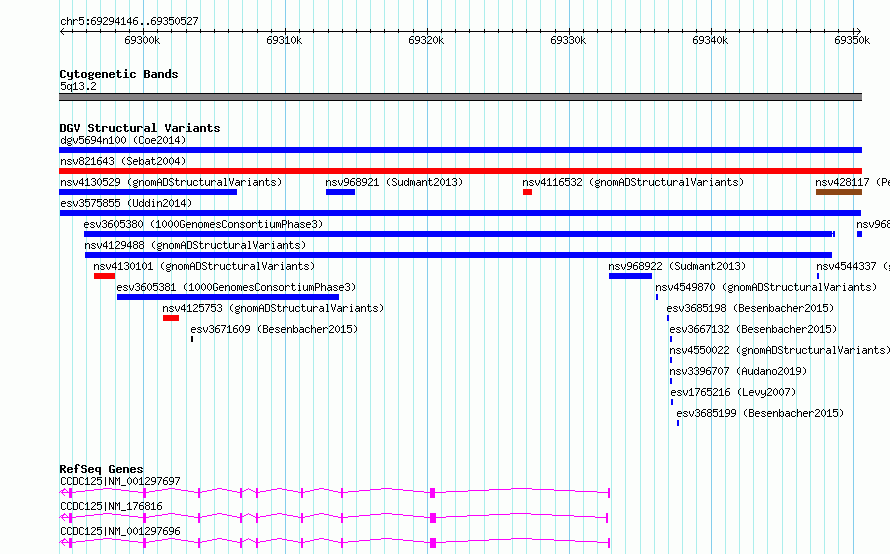Open nsv968921 (Sudmant2013) label
This screenshot has height=554, width=890.
click(x=394, y=182)
